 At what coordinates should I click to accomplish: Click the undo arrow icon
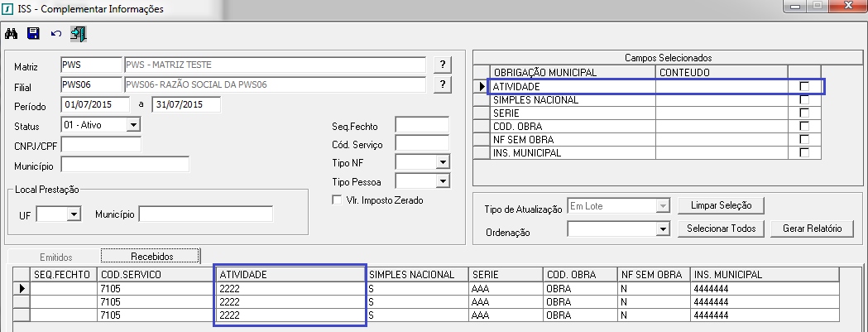pos(55,34)
